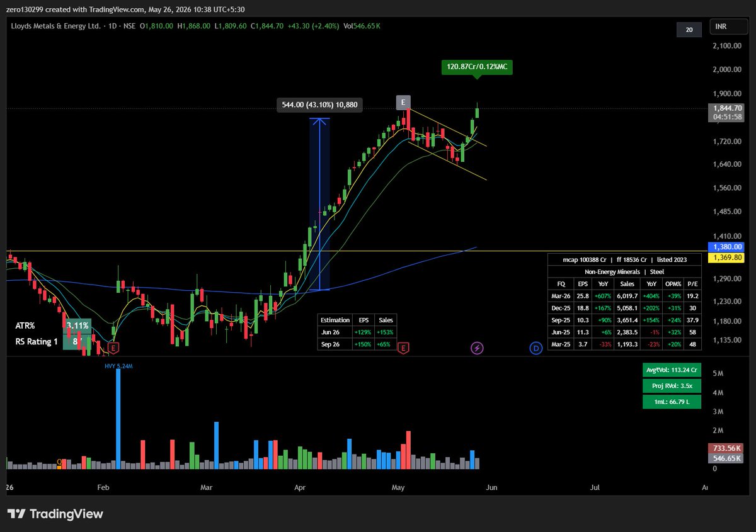The width and height of the screenshot is (756, 532).
Task: Select the Dec-25 quarter row label
Action: tap(561, 308)
